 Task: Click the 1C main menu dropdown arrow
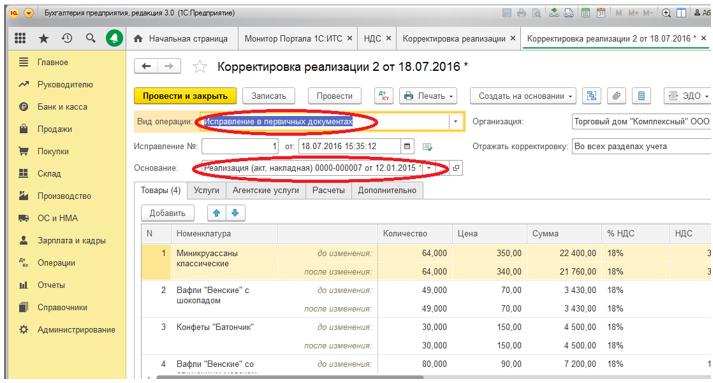click(29, 13)
